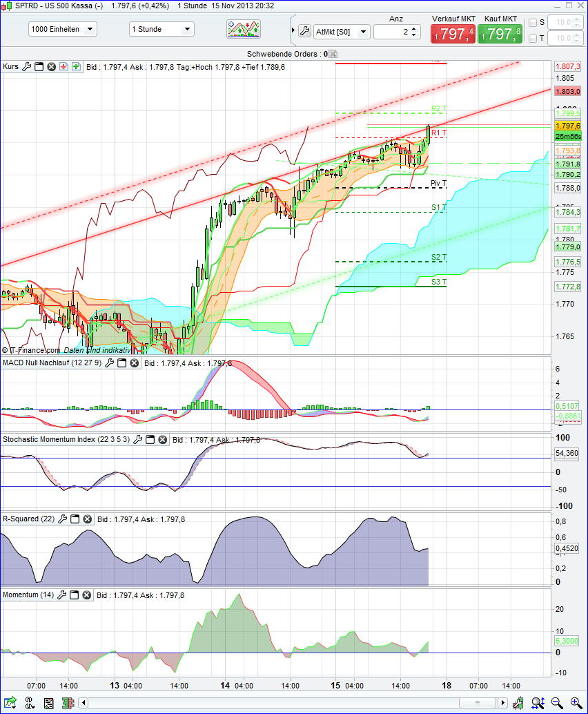The image size is (588, 714).
Task: Open the 1000 Einheiten units dropdown
Action: coord(61,28)
